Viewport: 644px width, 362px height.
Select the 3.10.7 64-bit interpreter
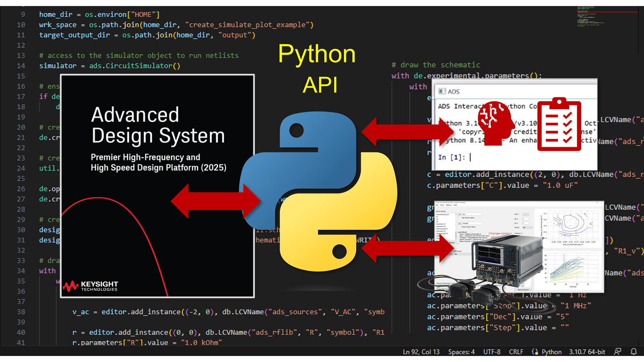(x=587, y=352)
